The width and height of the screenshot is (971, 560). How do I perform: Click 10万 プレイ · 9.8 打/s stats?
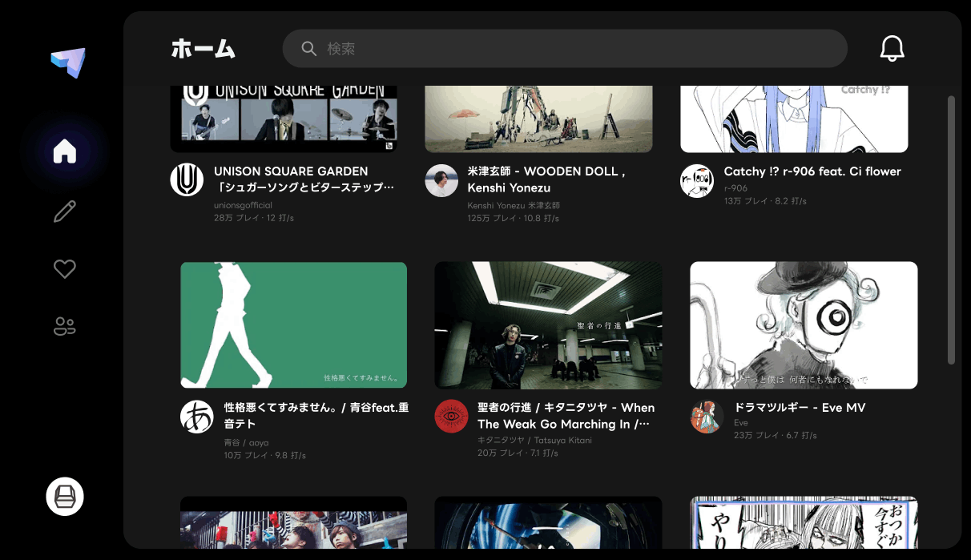[x=264, y=455]
